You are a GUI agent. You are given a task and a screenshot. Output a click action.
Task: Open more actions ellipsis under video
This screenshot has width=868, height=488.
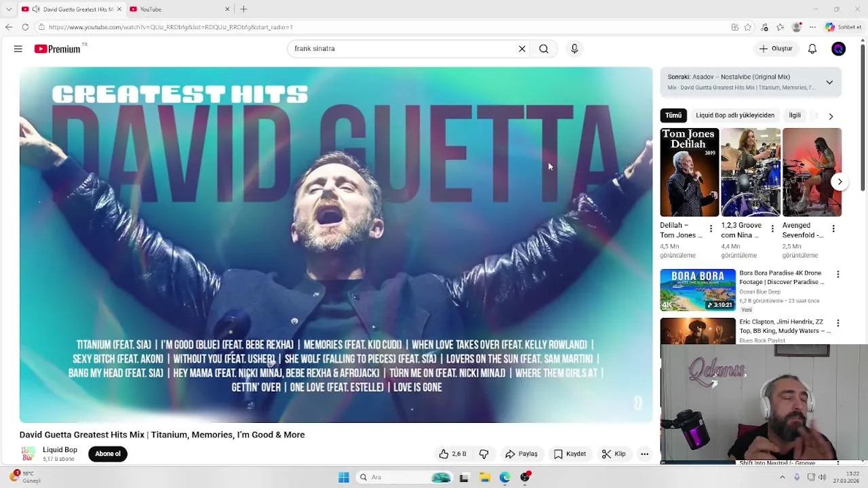tap(644, 454)
